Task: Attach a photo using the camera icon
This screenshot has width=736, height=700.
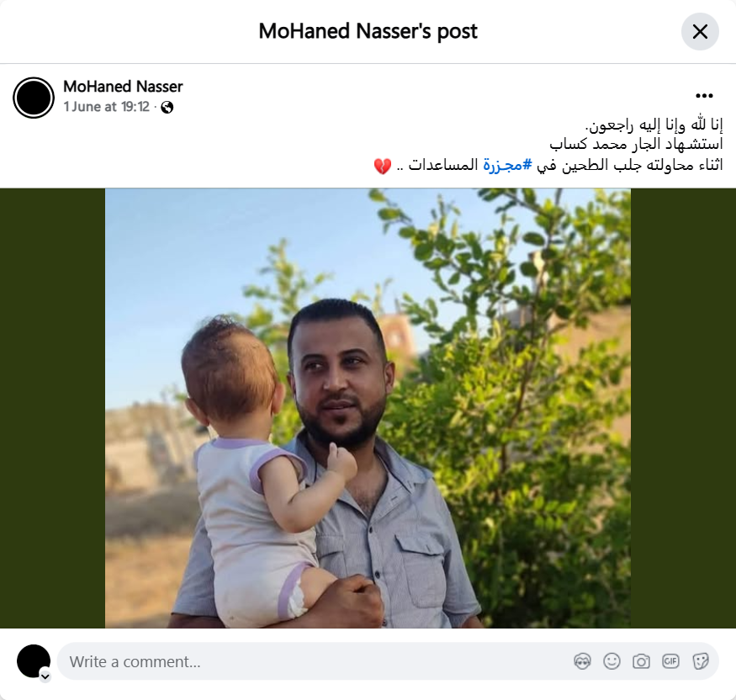Action: pos(641,661)
